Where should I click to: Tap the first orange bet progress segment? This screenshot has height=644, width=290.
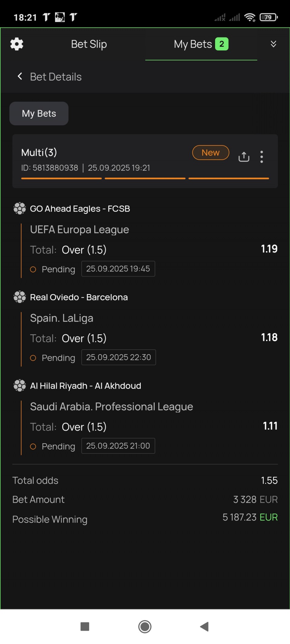[x=61, y=178]
